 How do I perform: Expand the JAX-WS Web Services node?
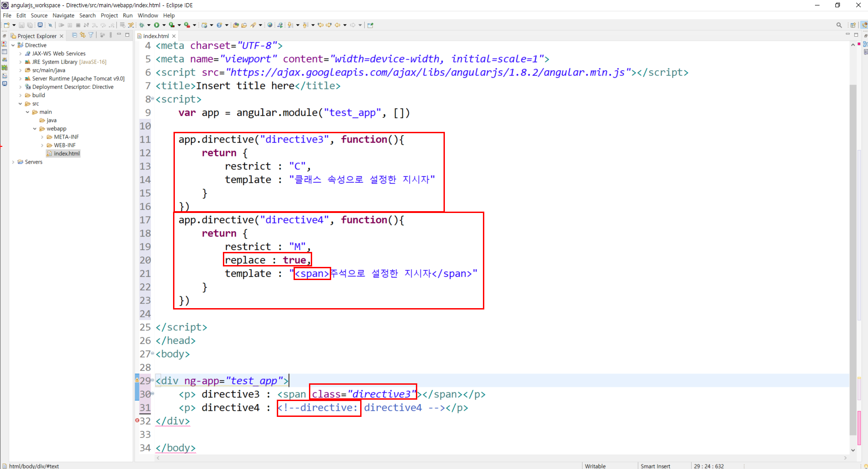tap(20, 53)
